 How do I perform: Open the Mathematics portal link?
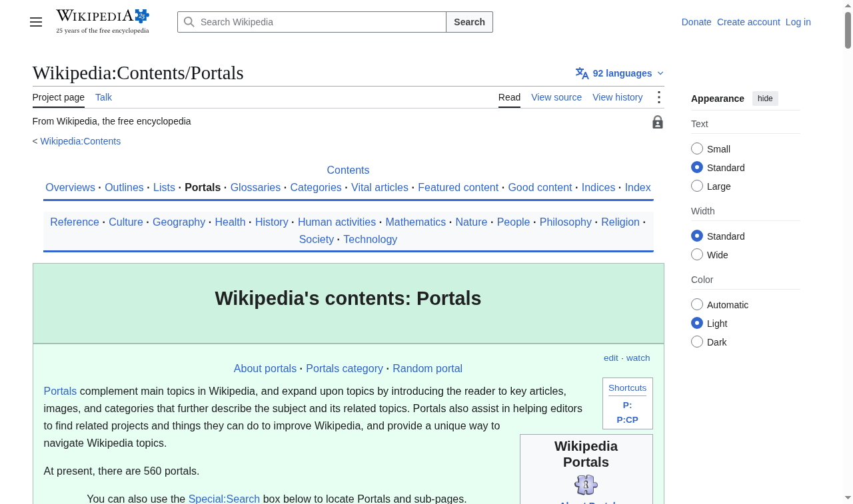tap(416, 222)
